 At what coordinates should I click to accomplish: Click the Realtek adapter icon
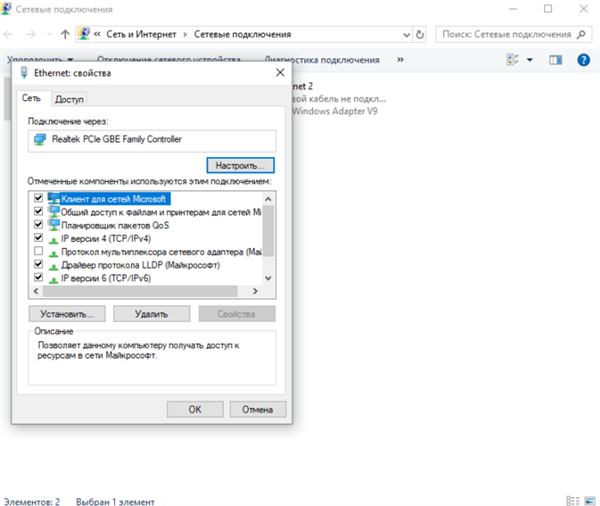(40, 139)
